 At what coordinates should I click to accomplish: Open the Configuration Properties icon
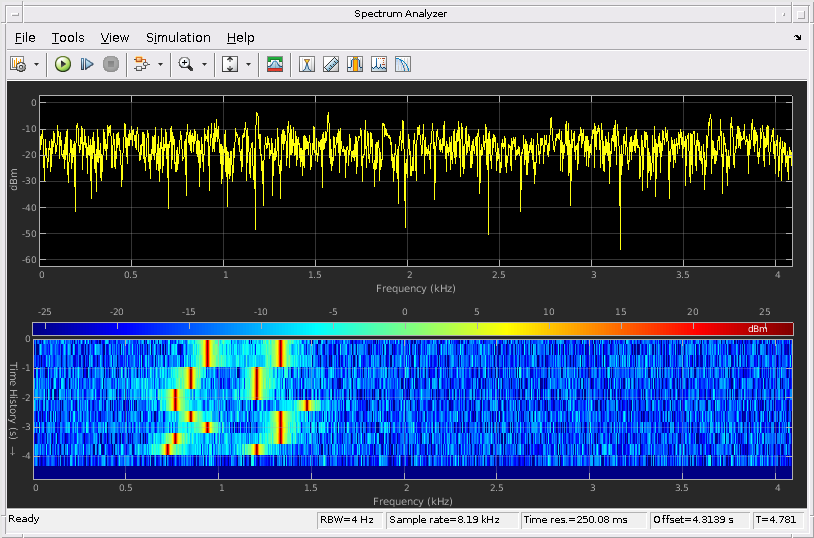click(18, 64)
